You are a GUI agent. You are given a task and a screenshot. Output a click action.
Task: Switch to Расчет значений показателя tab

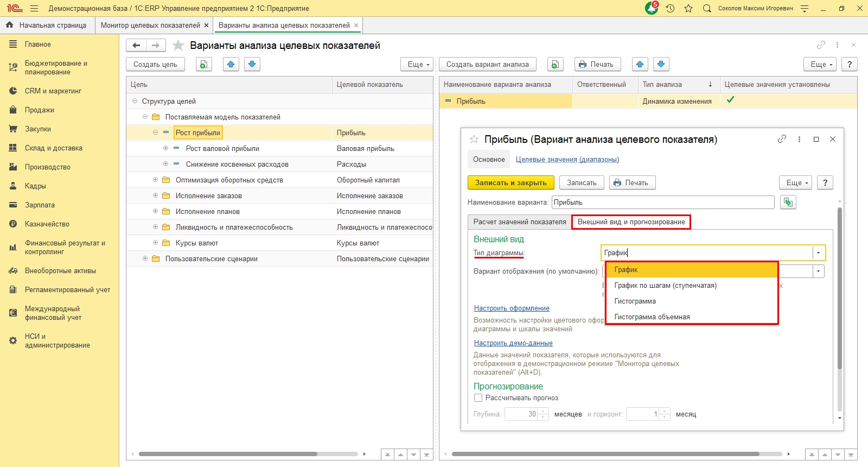point(519,222)
